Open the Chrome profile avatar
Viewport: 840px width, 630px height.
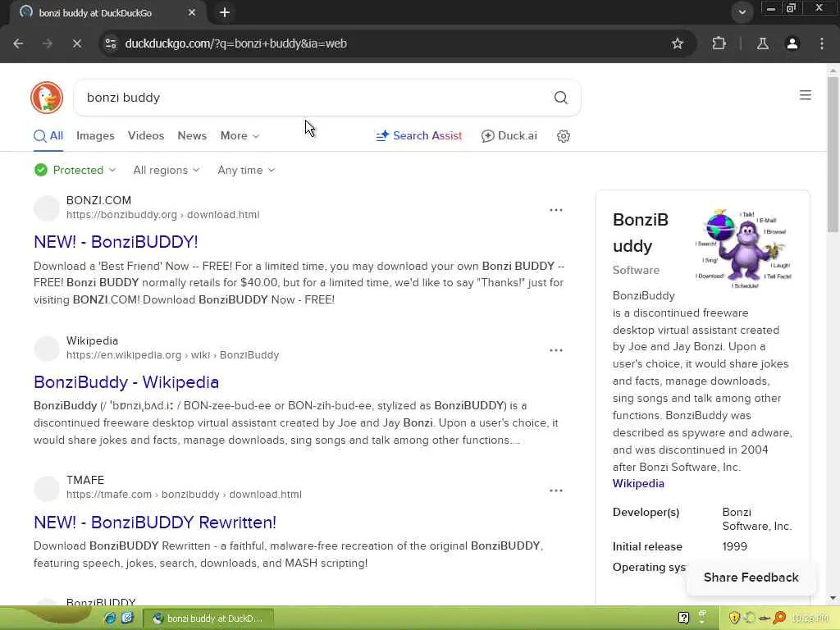point(792,43)
